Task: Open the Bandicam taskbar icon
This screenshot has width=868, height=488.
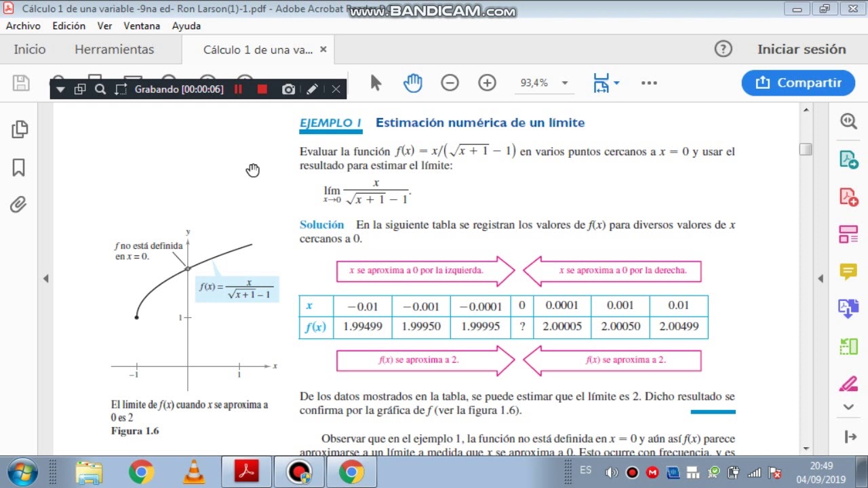Action: [x=299, y=471]
